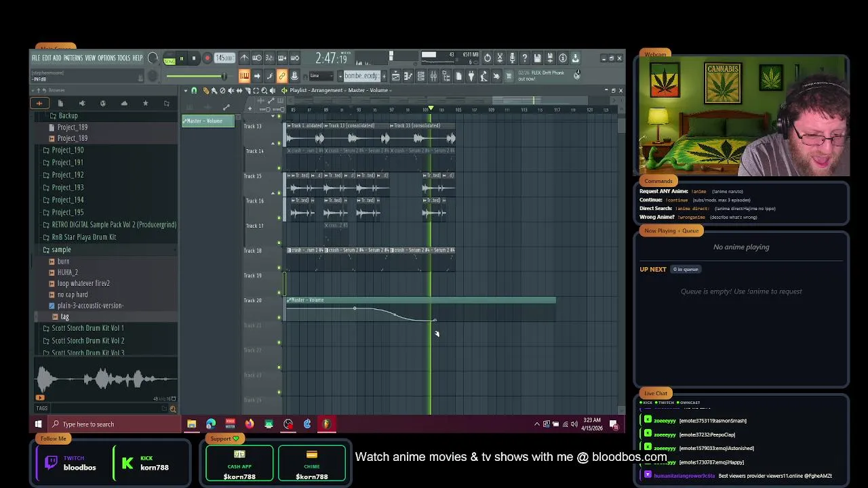868x488 pixels.
Task: Open the Arrangement dropdown in Playlist title
Action: pyautogui.click(x=329, y=90)
